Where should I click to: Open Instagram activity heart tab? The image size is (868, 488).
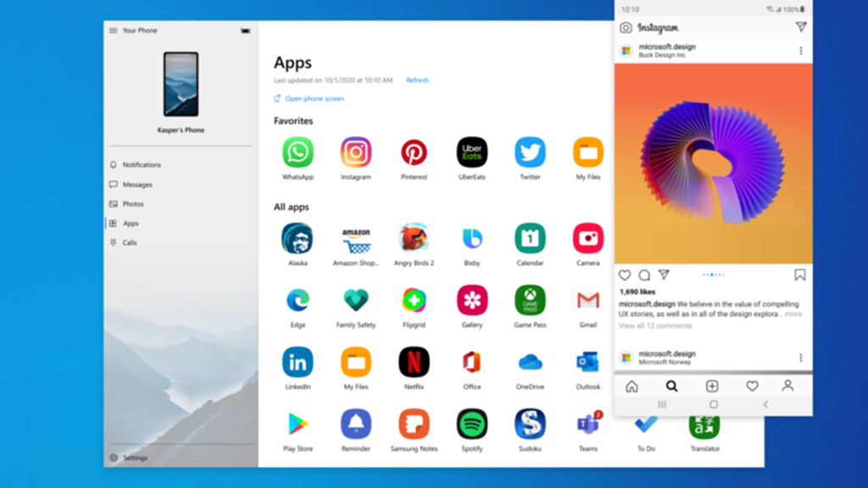tap(752, 386)
